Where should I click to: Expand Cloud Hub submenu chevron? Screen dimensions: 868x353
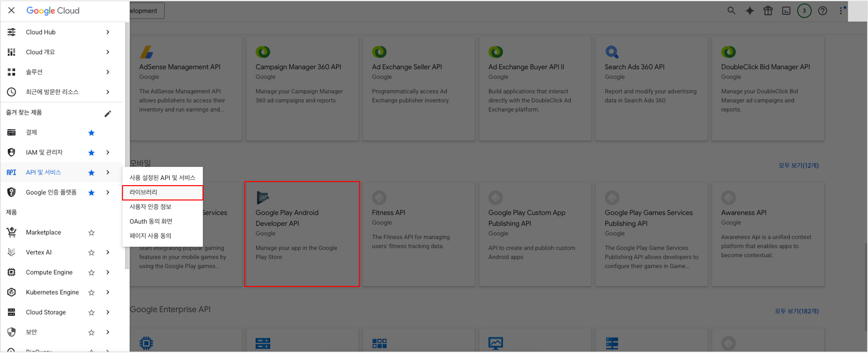(x=108, y=32)
